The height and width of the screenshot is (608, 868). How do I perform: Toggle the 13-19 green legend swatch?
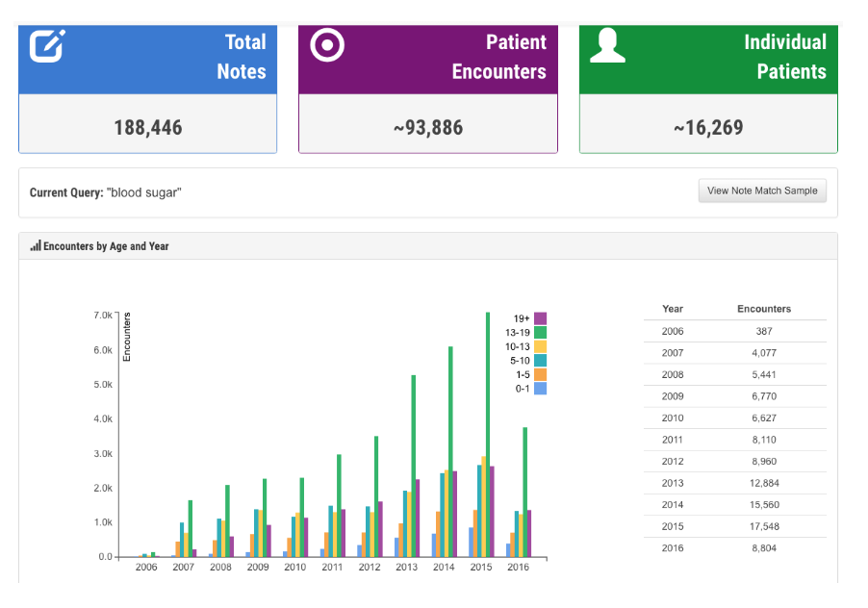coord(541,333)
